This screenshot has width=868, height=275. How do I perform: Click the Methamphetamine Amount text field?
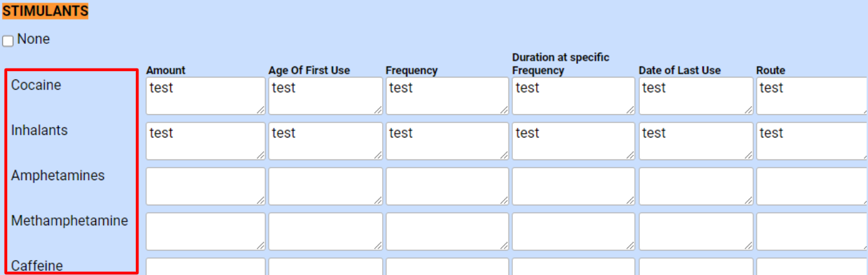tap(206, 231)
